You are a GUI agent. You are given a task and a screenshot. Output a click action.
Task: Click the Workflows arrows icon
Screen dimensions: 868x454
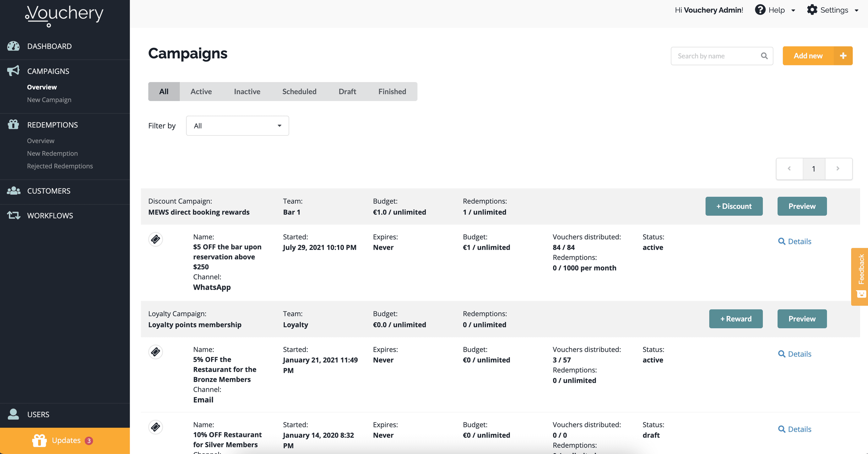[x=14, y=215]
